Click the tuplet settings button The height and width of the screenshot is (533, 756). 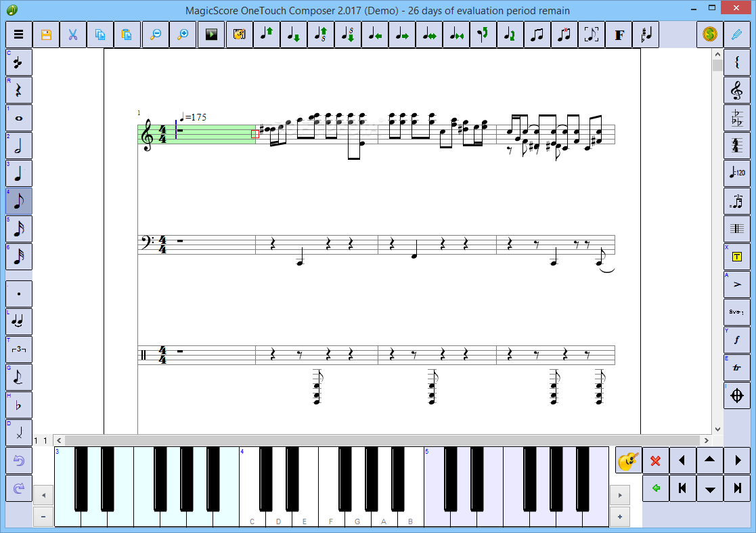[737, 201]
